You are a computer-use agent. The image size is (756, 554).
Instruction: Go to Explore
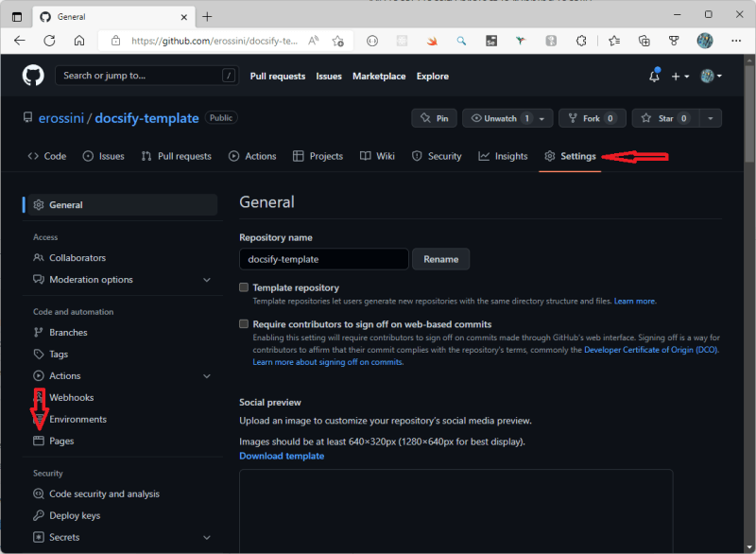pyautogui.click(x=433, y=77)
